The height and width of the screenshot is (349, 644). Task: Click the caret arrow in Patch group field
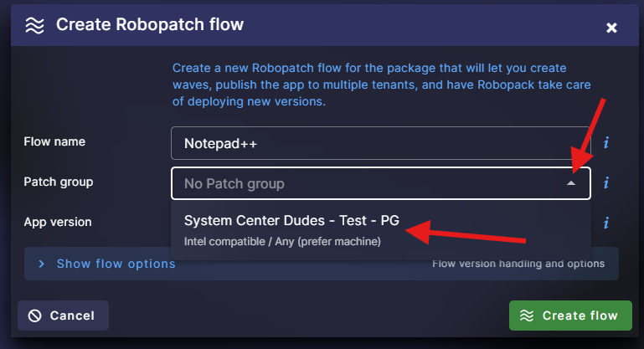[x=571, y=183]
